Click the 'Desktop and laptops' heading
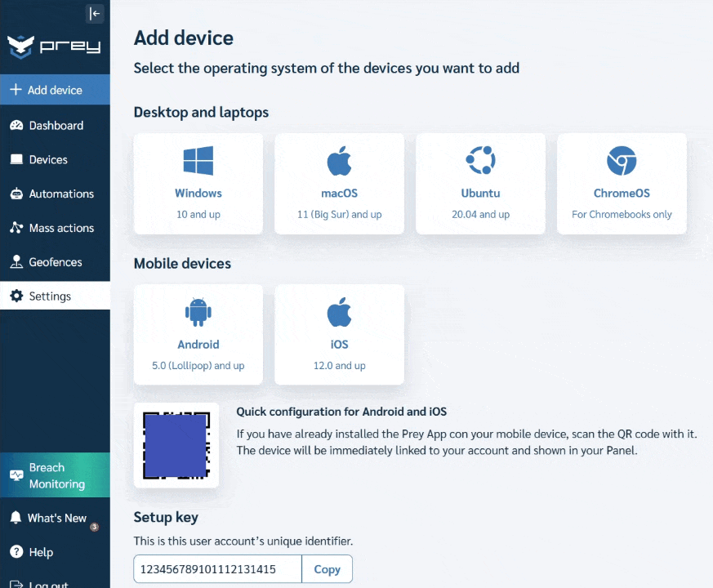The height and width of the screenshot is (588, 713). point(201,113)
